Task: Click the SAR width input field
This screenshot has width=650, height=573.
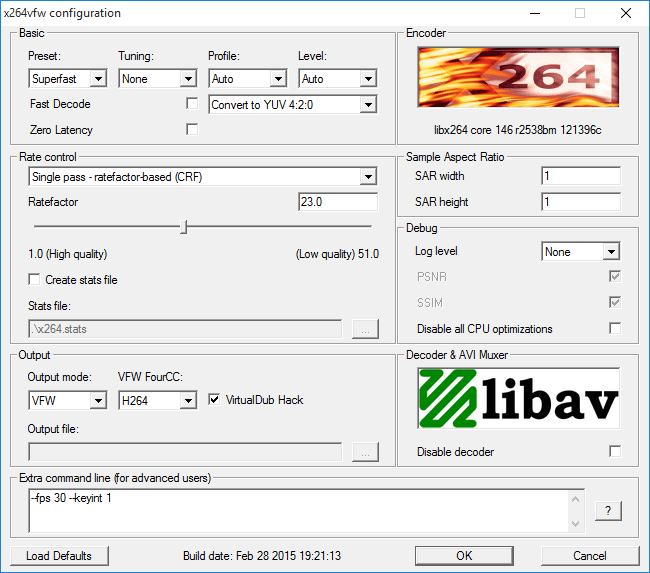Action: (581, 176)
